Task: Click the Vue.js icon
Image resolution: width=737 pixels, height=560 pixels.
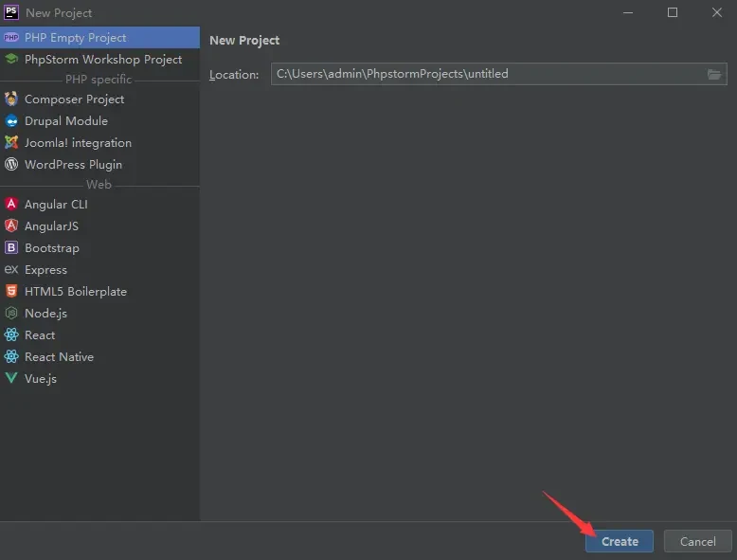Action: coord(11,378)
